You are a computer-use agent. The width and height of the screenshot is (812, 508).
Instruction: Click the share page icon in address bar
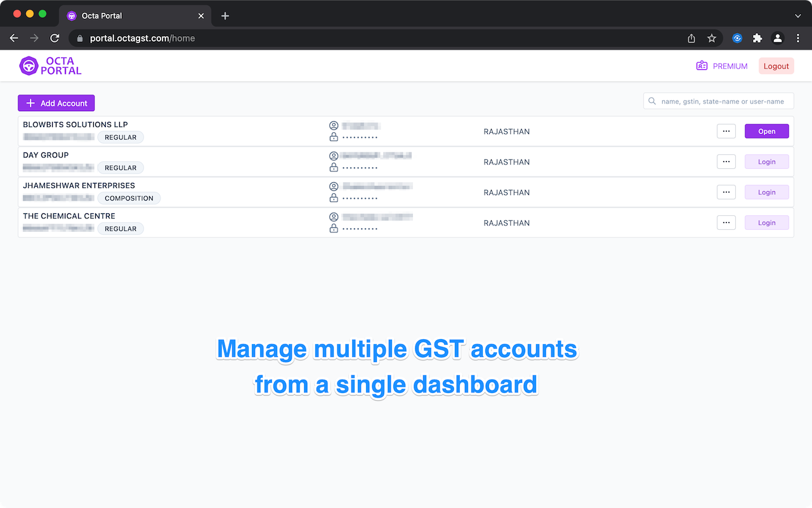691,38
